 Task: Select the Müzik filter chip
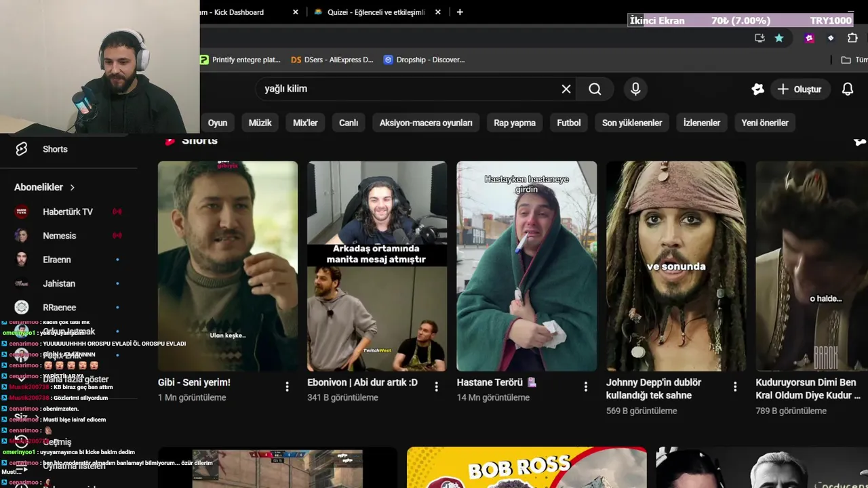(260, 123)
